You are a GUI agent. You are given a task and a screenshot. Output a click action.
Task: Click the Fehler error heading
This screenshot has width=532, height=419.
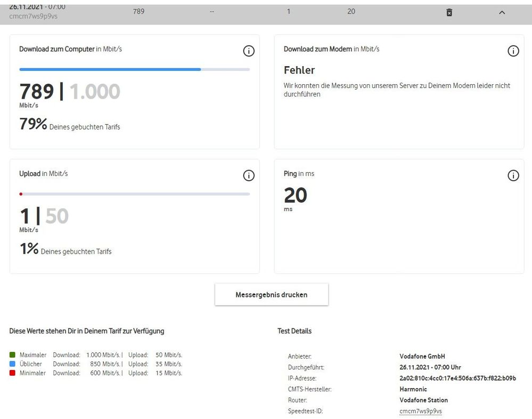299,70
